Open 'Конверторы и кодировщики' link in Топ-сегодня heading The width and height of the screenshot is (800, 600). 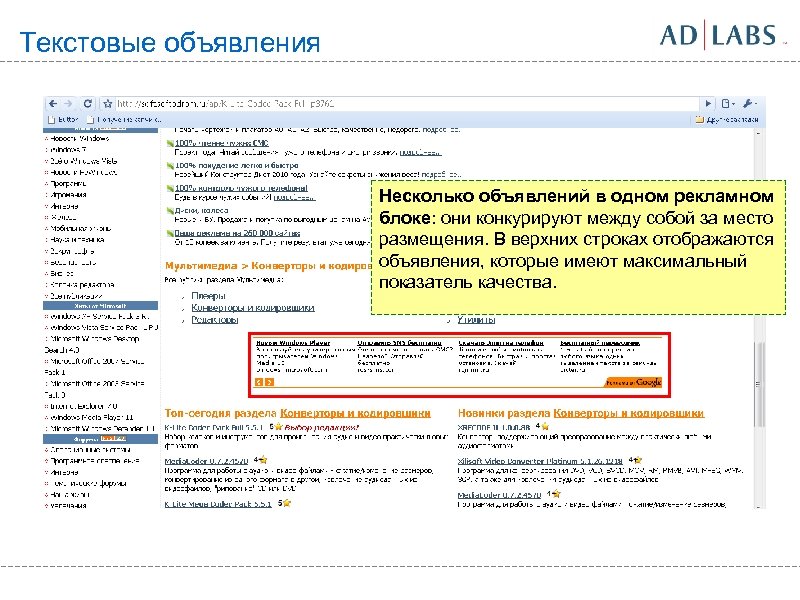click(355, 413)
